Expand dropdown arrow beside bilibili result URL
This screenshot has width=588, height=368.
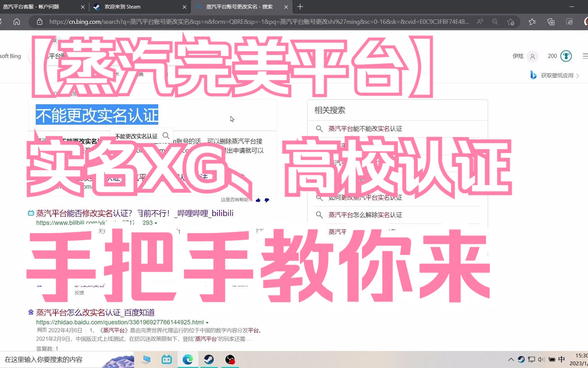click(x=156, y=223)
